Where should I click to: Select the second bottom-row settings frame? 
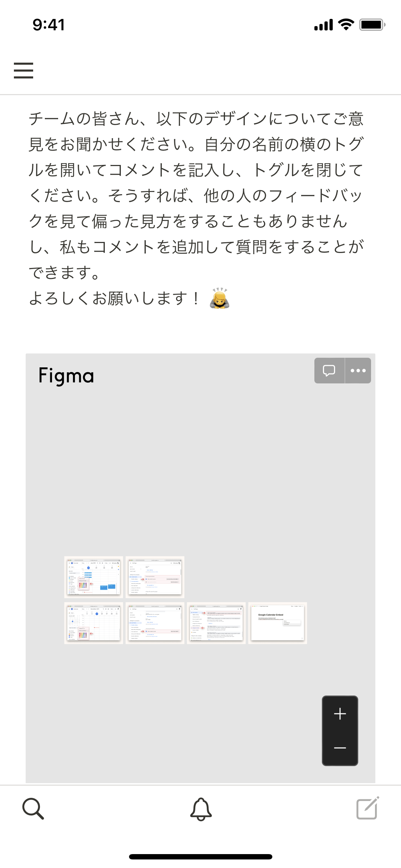(155, 623)
